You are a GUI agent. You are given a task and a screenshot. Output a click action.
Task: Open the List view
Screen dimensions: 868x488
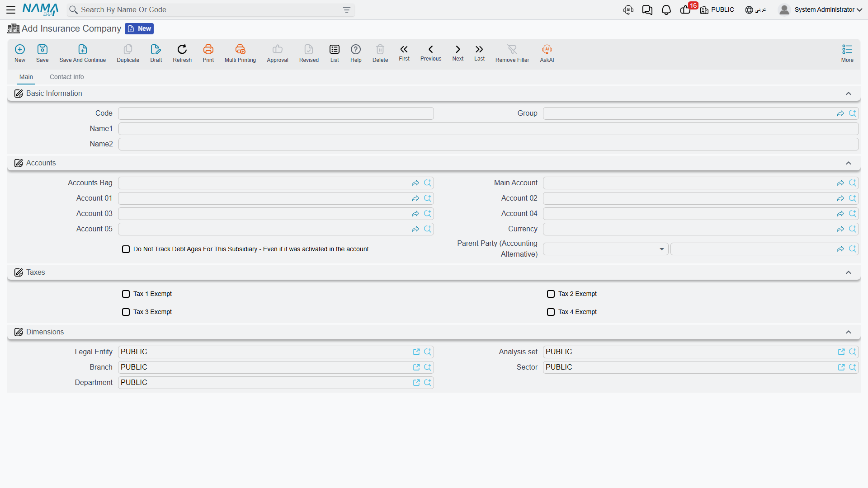[x=335, y=53]
